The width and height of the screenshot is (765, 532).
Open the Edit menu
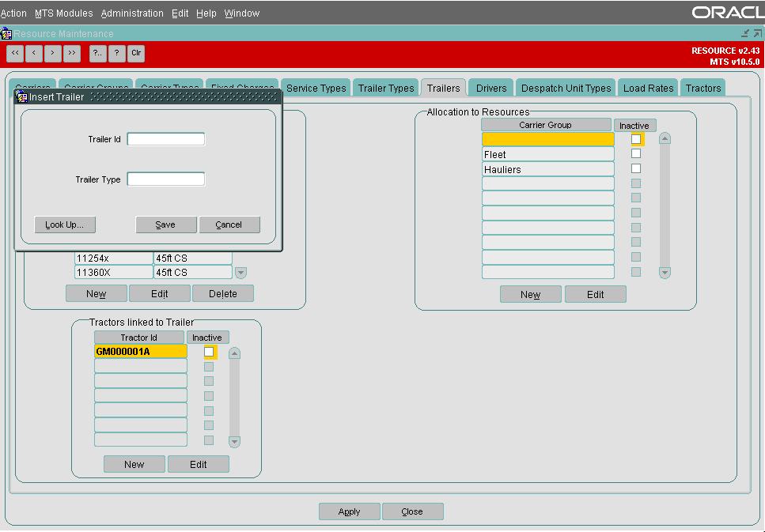click(x=180, y=13)
